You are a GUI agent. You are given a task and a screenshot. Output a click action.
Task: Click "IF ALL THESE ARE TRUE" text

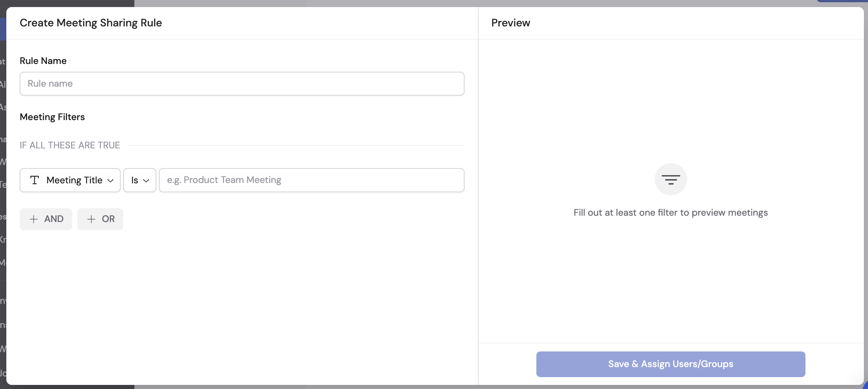70,145
